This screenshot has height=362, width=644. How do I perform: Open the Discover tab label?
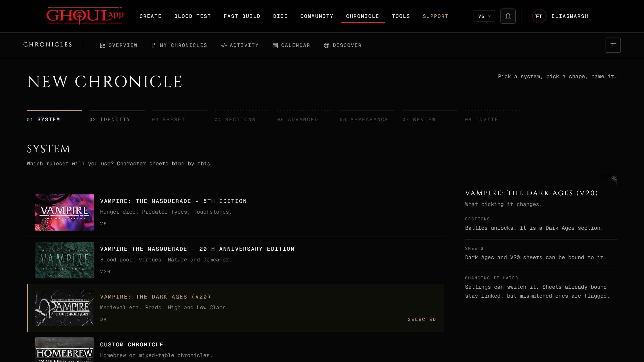[347, 45]
